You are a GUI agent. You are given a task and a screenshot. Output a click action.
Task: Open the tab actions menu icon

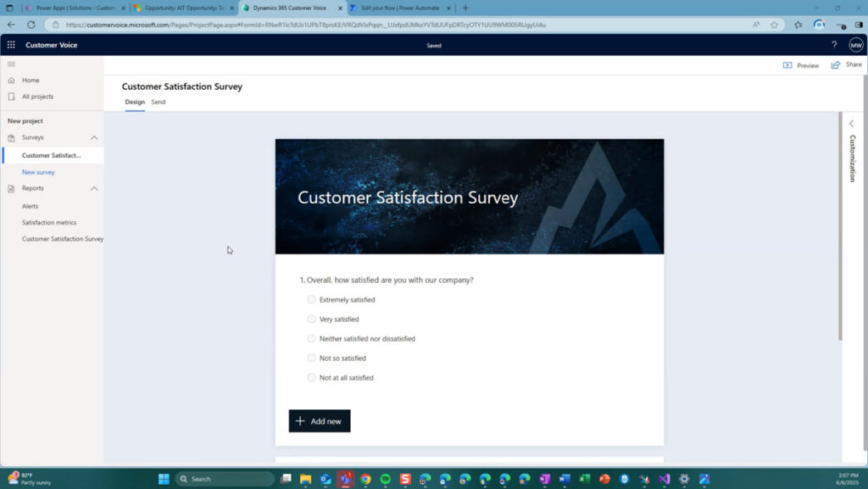pos(9,8)
